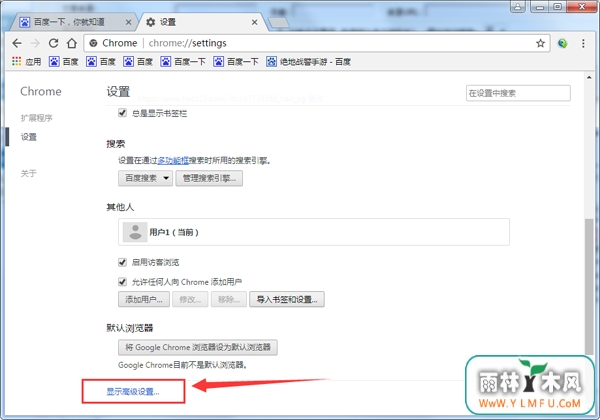Click the forward navigation arrow
This screenshot has width=600, height=420.
click(35, 43)
